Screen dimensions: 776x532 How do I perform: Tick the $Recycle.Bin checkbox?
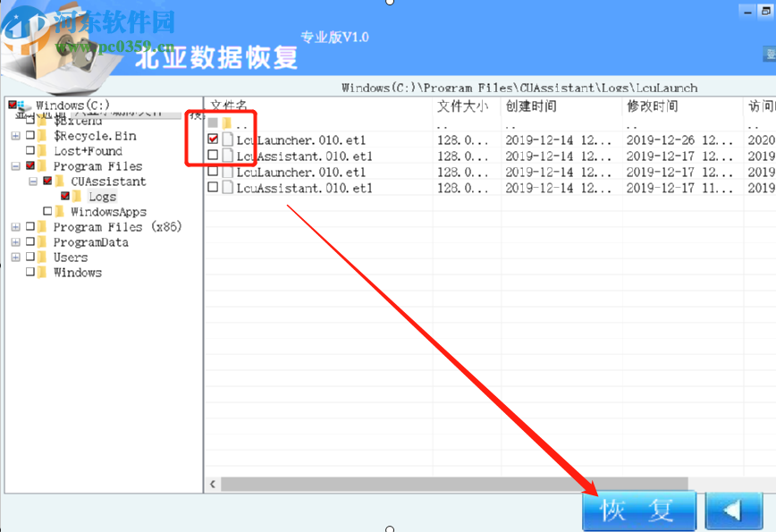pos(30,135)
